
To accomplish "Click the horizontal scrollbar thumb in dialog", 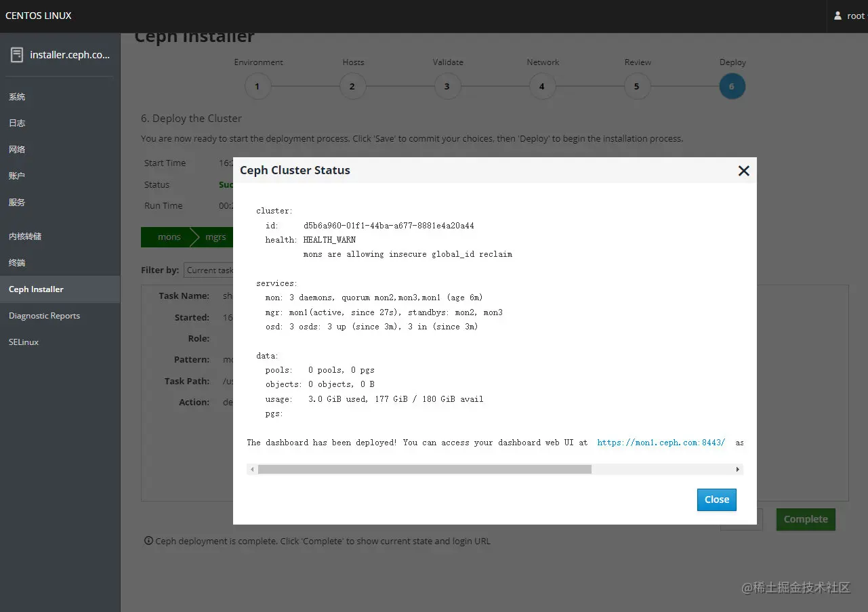I will [x=424, y=469].
